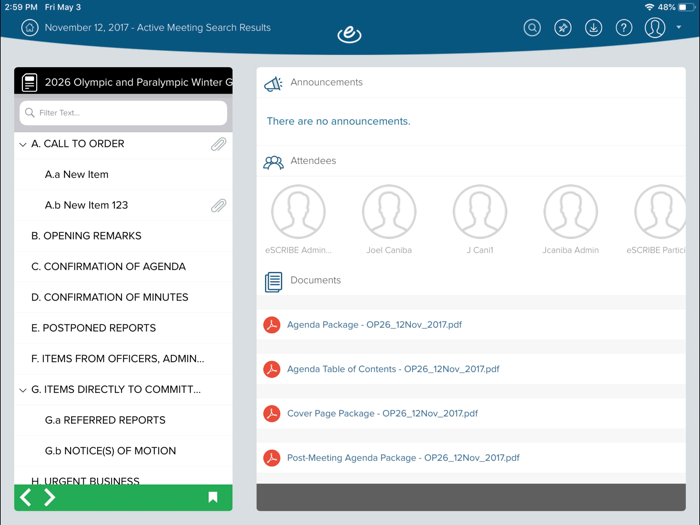Image resolution: width=700 pixels, height=525 pixels.
Task: Open F. ITEMS FROM OFFICERS item
Action: (x=123, y=359)
